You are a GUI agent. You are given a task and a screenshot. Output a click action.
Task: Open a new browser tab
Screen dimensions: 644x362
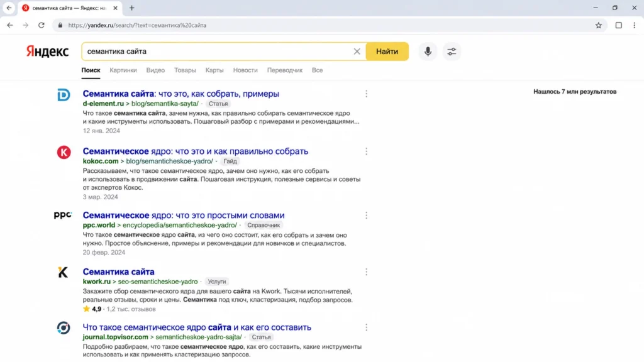click(131, 8)
